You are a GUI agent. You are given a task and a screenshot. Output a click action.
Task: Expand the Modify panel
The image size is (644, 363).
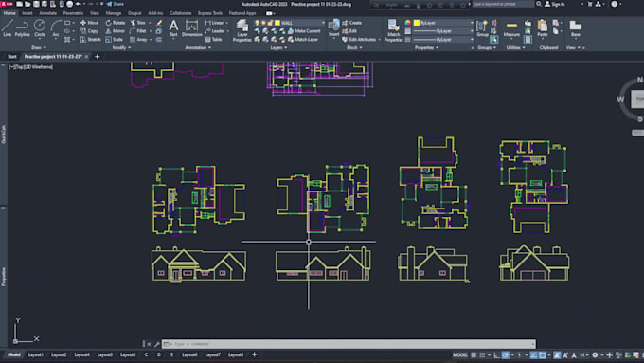(x=121, y=47)
